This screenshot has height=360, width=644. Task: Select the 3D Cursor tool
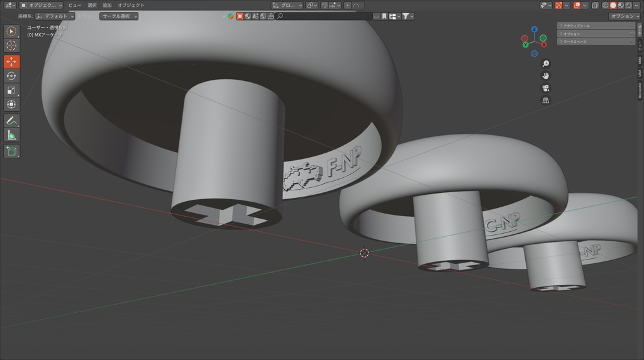(11, 46)
